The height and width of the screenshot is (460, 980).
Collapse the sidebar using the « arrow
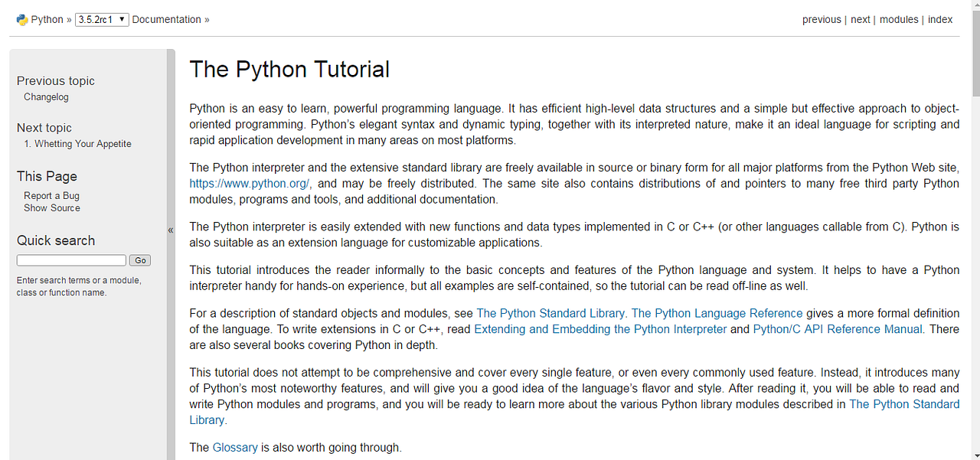tap(170, 229)
